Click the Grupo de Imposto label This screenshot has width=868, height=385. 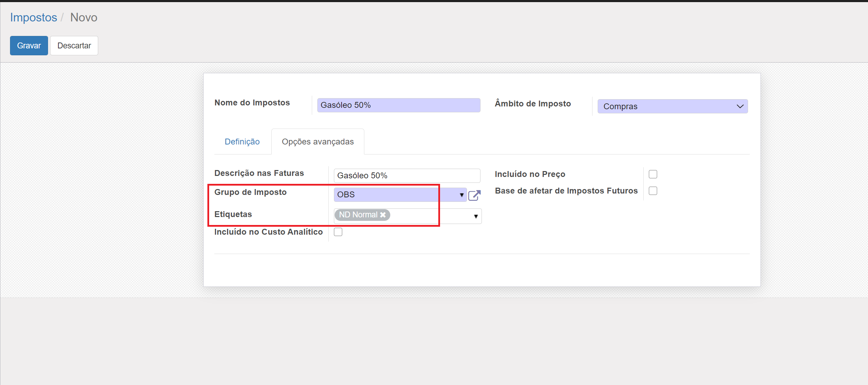(x=250, y=192)
